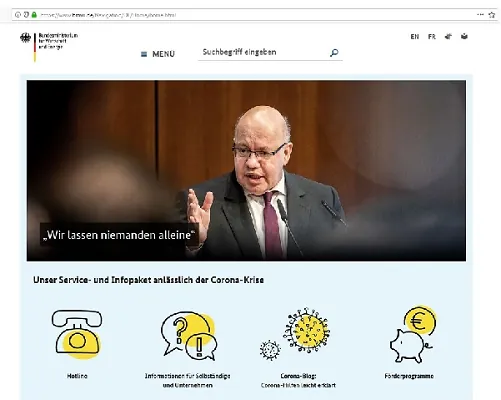Click the site information circle icon
The image size is (501, 400).
coord(18,15)
